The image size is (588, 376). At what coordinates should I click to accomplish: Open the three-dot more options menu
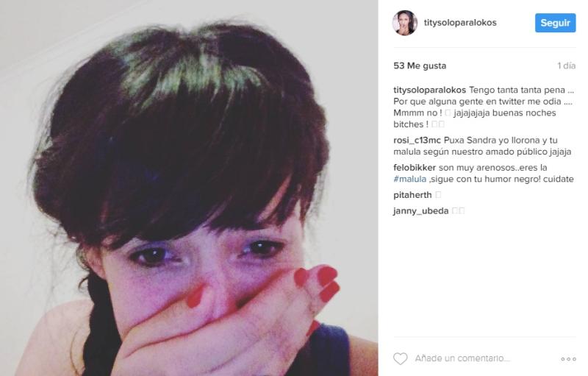click(568, 359)
